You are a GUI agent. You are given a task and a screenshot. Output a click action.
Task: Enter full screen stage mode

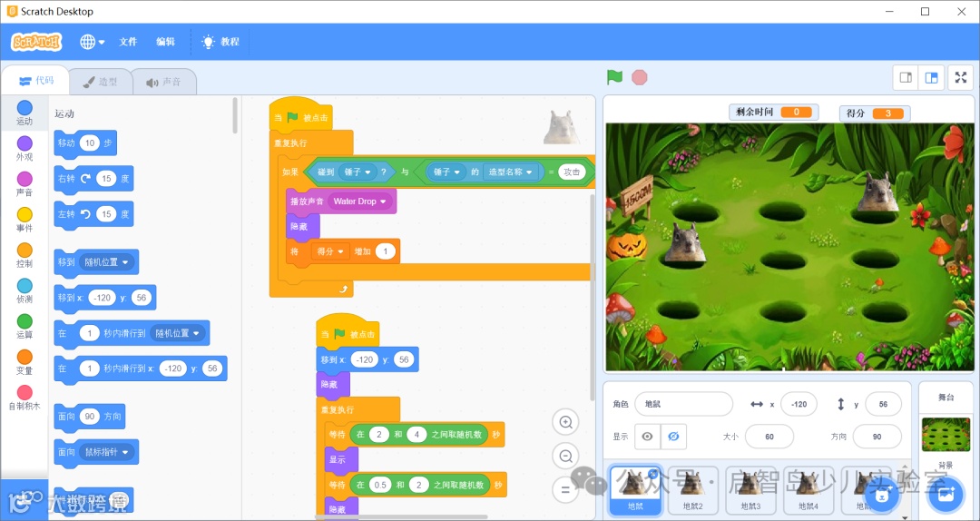coord(961,77)
